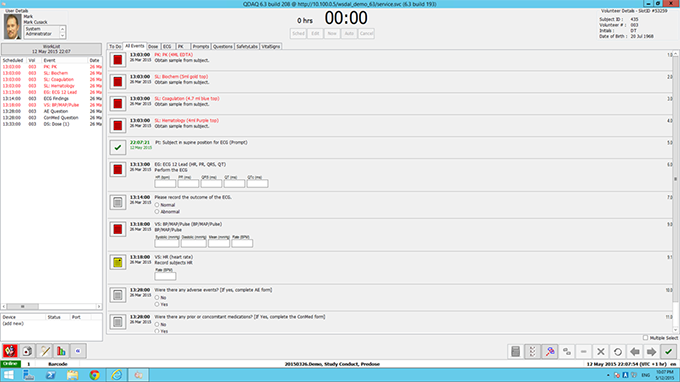Click form icon for adverse events question
680x382 pixels.
click(118, 295)
